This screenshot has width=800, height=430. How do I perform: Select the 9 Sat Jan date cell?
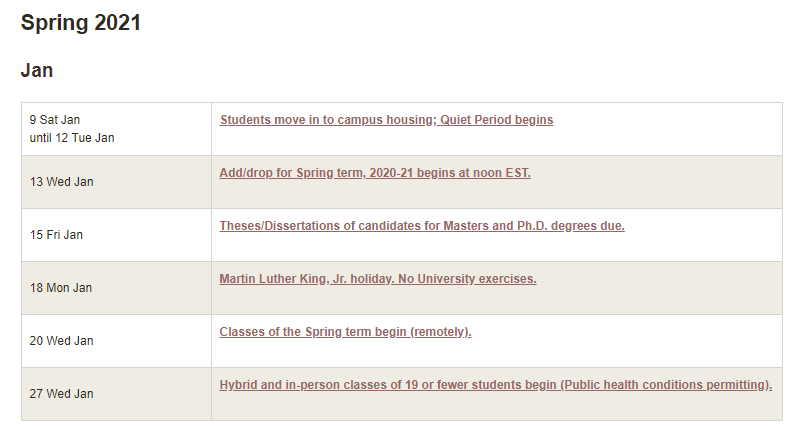[55, 120]
